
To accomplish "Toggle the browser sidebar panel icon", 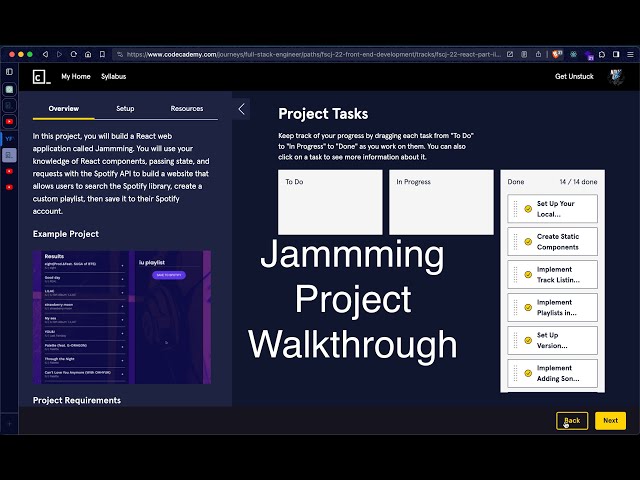I will (616, 54).
